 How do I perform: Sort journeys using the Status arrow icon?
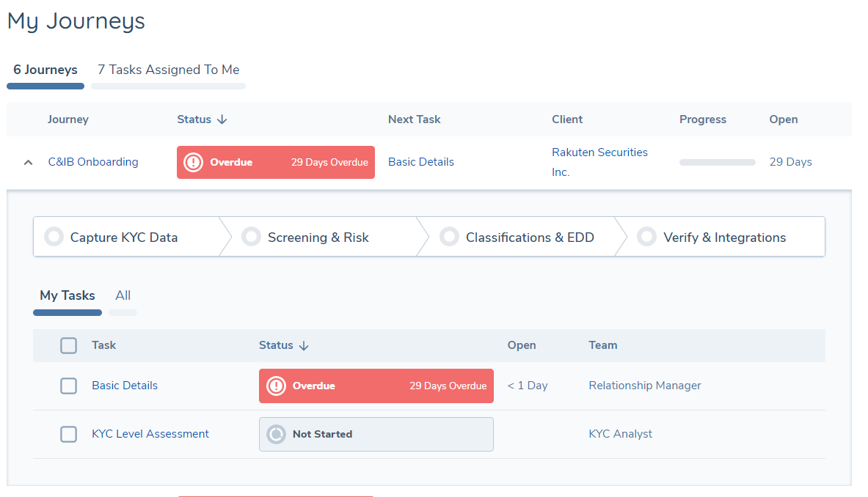point(222,119)
